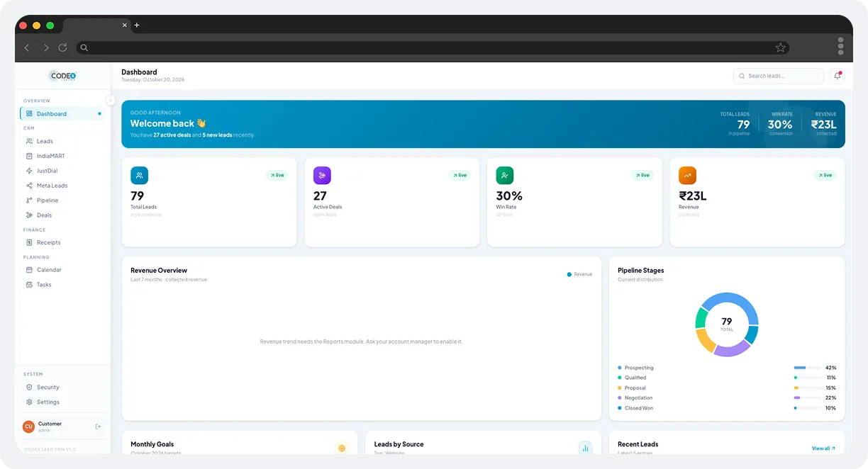Screen dimensions: 868x469
Task: Click the Monthly Goals target icon
Action: [342, 448]
